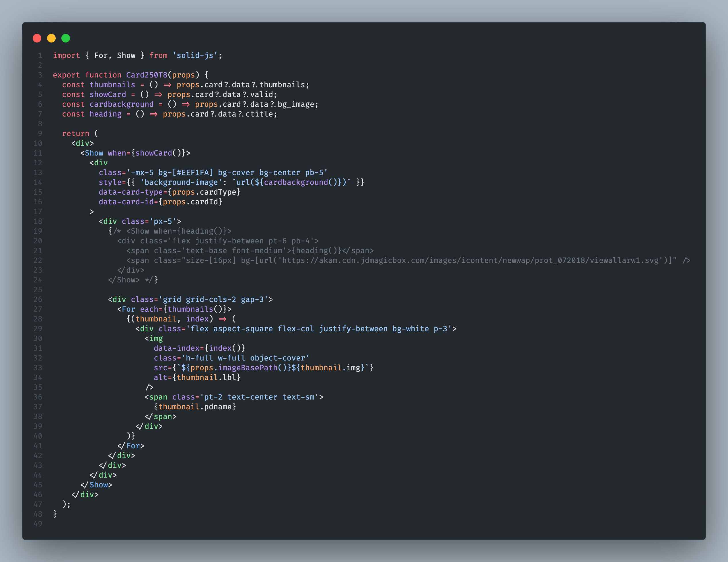The height and width of the screenshot is (562, 728).
Task: Click the cardbackground variable name on line 6
Action: pos(121,104)
